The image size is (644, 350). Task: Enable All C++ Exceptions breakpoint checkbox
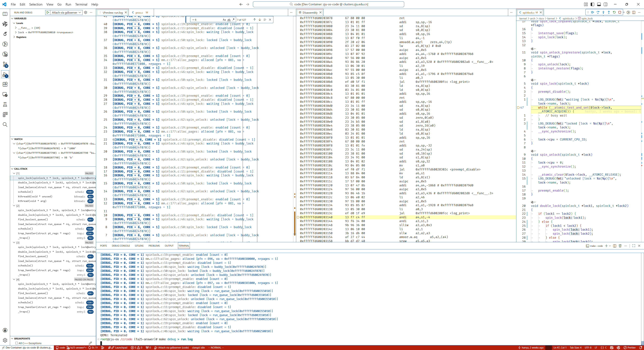[17, 343]
